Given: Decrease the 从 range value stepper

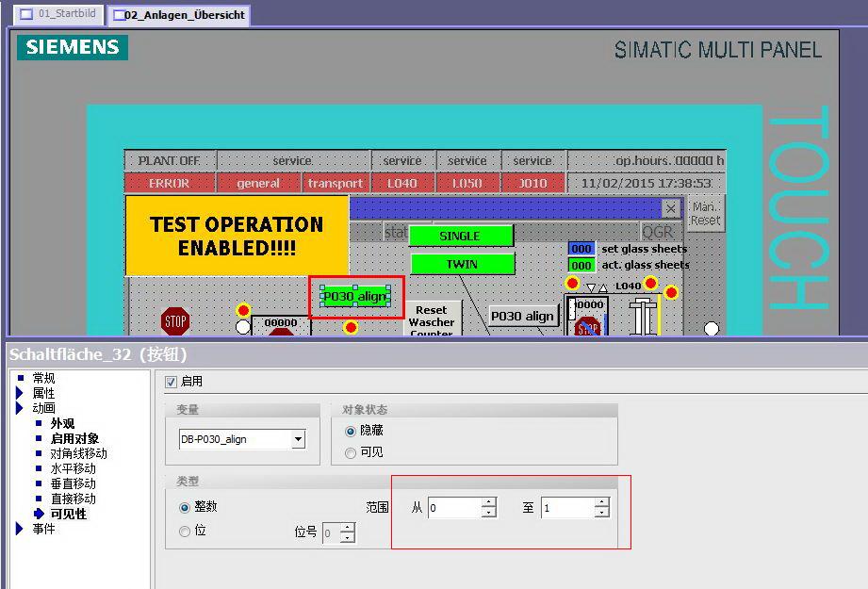Looking at the screenshot, I should (x=489, y=513).
